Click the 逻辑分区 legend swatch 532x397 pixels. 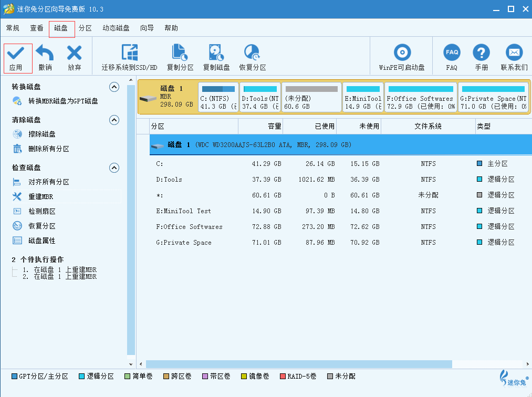pos(81,377)
